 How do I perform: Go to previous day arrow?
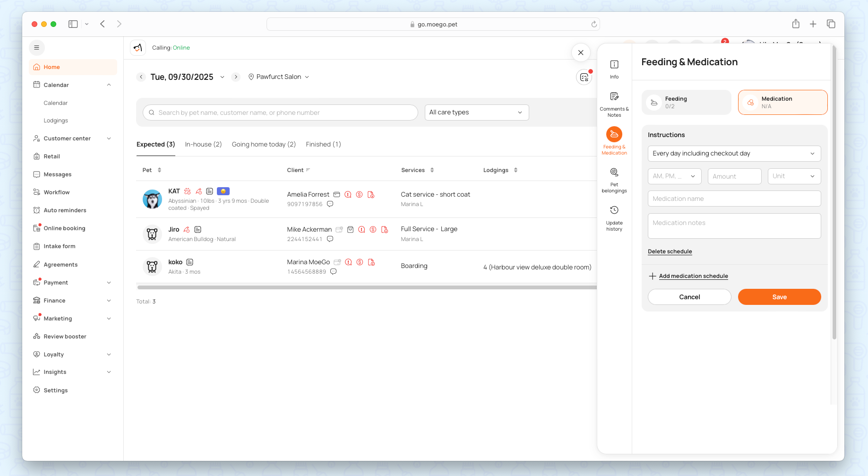tap(141, 77)
